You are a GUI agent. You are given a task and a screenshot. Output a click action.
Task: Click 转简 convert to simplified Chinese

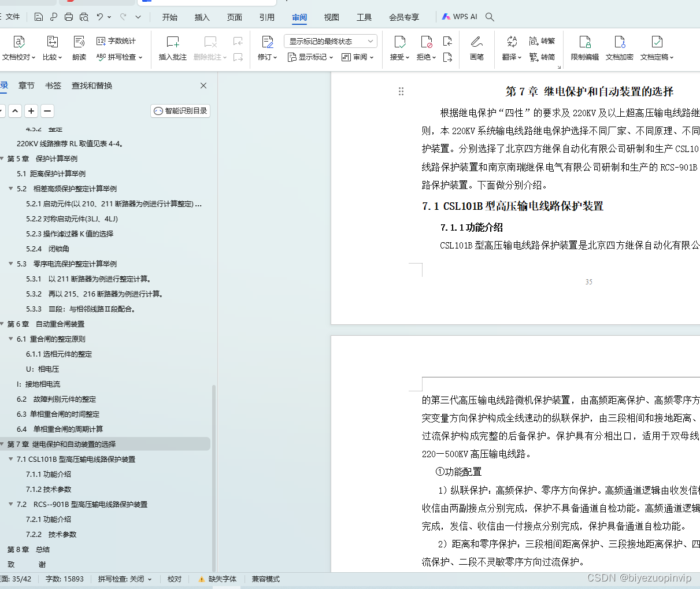(x=542, y=57)
